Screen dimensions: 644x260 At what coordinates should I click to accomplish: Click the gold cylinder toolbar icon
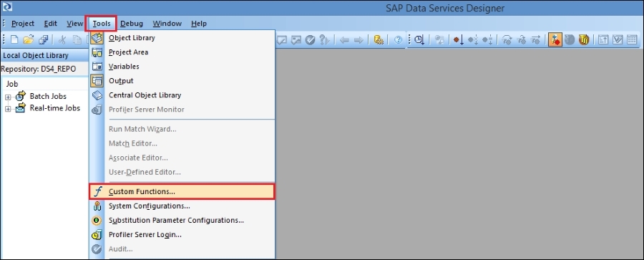tap(584, 39)
